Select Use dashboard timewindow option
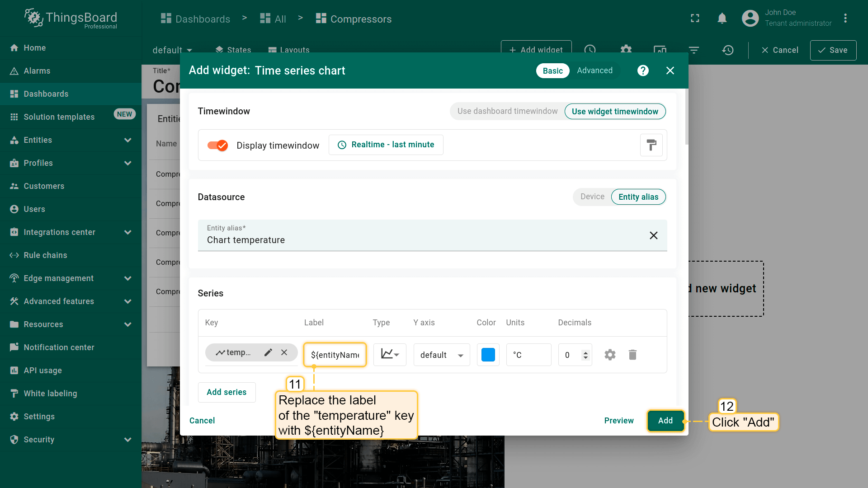 tap(507, 111)
